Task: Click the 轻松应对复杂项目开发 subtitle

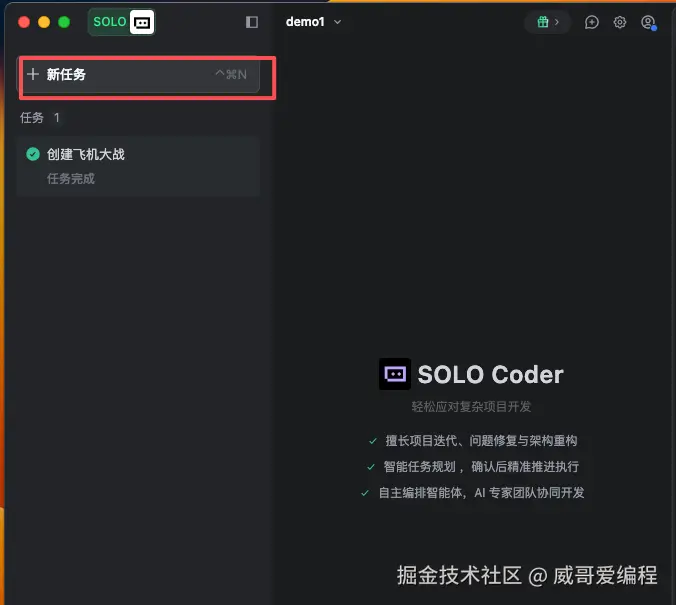Action: coord(471,406)
